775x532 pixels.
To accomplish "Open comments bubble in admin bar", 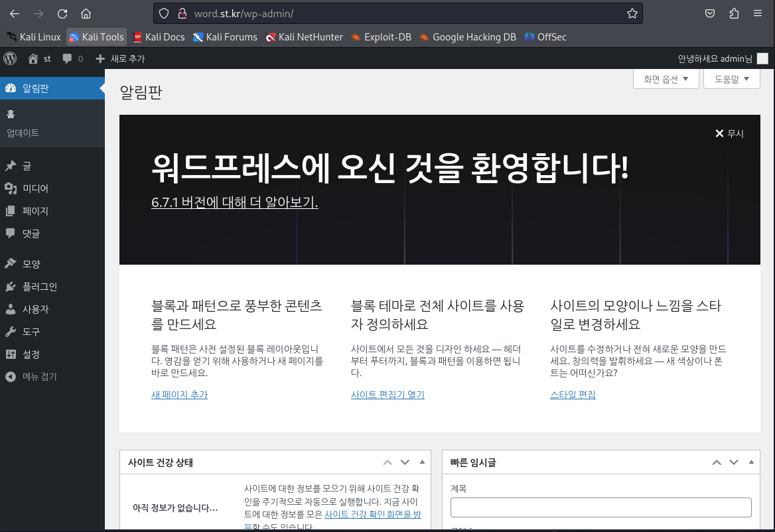I will point(73,59).
